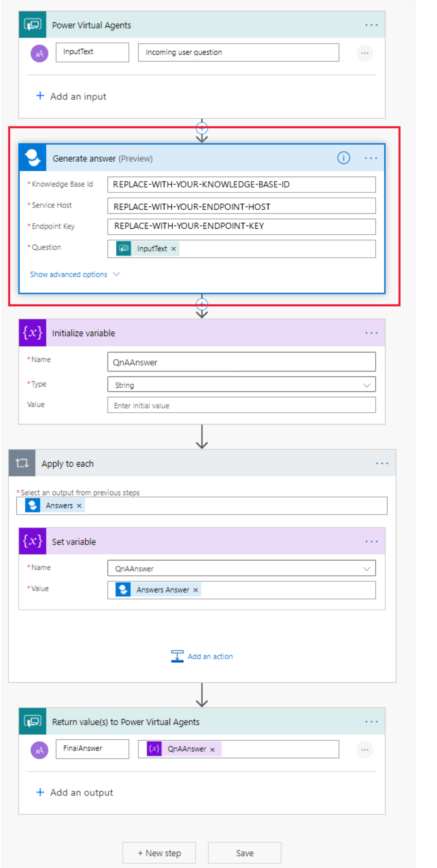The width and height of the screenshot is (437, 868).
Task: Click the Select an output from previous steps field
Action: pos(202,506)
